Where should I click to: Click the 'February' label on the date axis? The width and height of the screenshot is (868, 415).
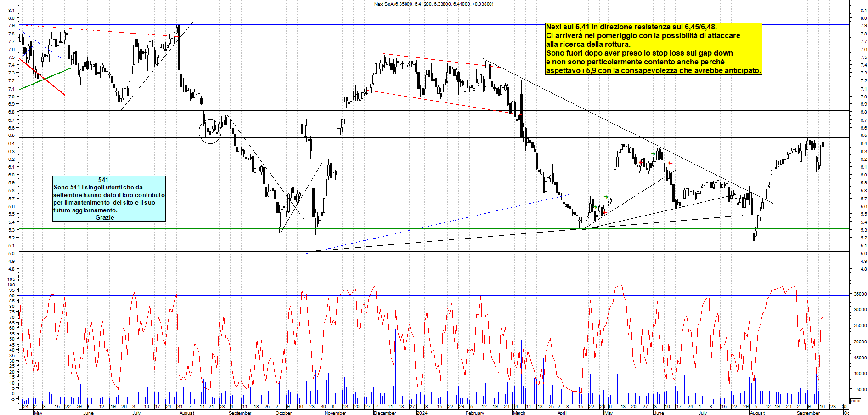pyautogui.click(x=475, y=413)
